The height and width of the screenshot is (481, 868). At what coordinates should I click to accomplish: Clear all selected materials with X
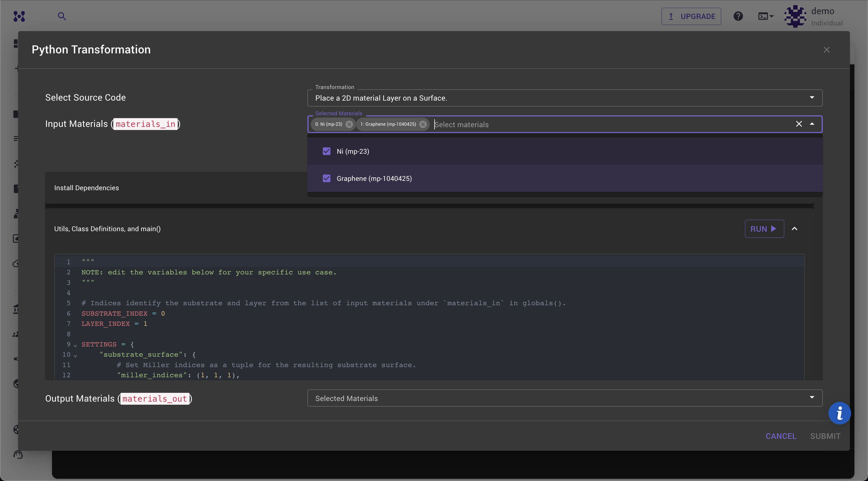[798, 124]
